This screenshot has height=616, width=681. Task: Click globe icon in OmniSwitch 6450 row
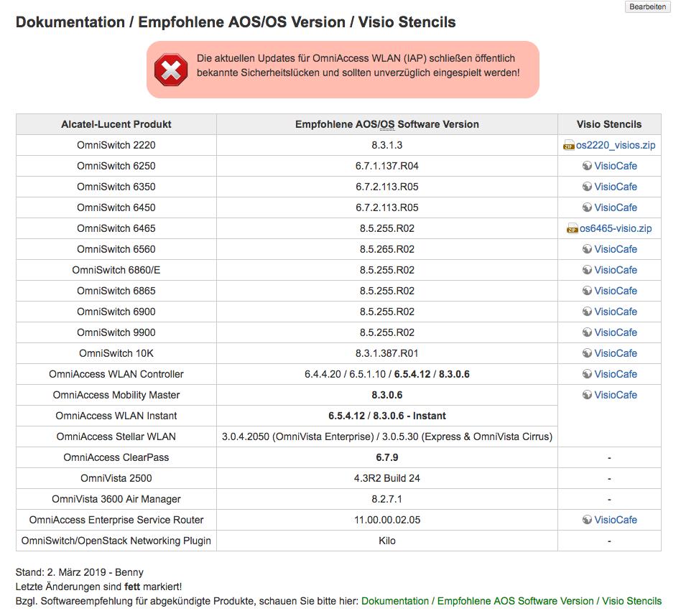tap(587, 207)
